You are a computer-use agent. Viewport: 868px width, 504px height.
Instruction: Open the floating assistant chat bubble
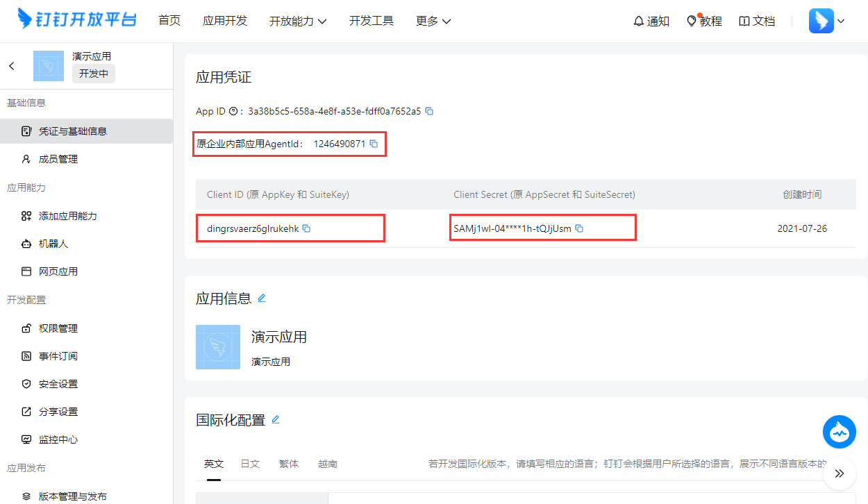tap(840, 432)
